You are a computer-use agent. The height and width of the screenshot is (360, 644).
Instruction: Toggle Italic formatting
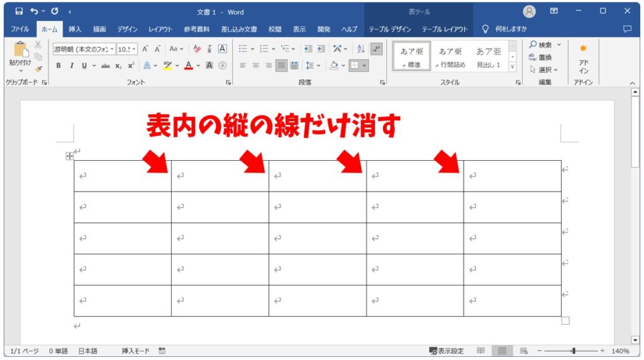(72, 65)
